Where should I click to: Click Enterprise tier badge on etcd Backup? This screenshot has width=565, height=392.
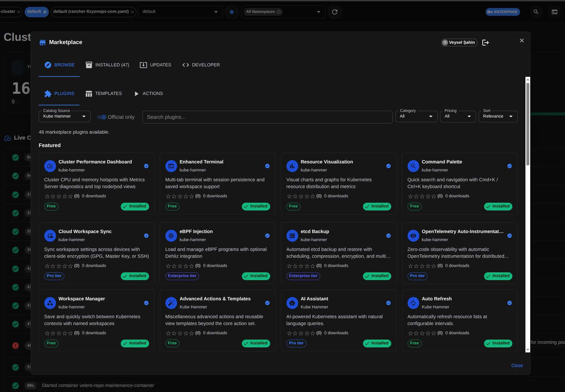coord(303,276)
